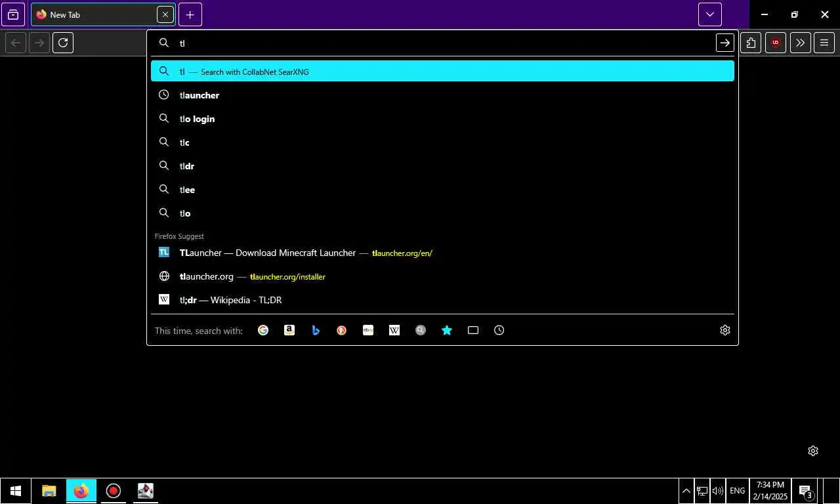The height and width of the screenshot is (504, 840).
Task: Close the New Tab tab
Action: click(x=165, y=14)
